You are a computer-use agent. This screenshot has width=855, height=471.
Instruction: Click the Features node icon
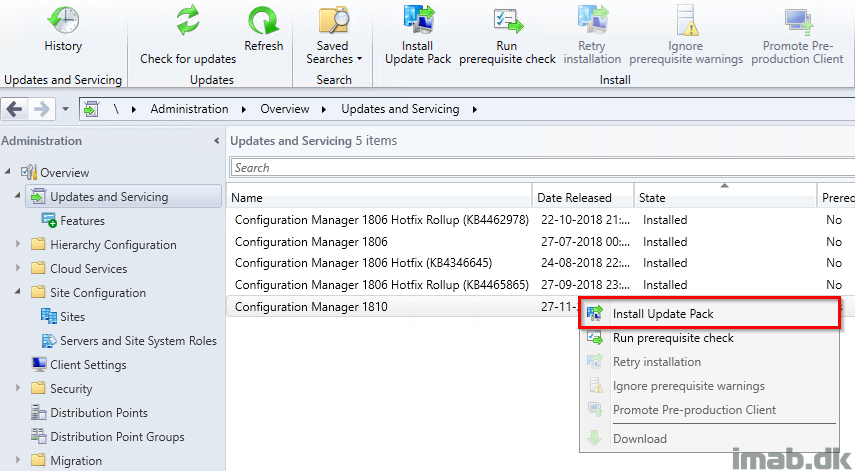(x=49, y=220)
